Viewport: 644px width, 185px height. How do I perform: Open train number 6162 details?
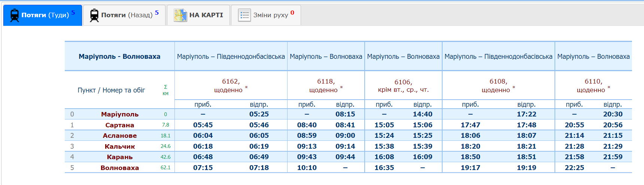click(230, 82)
